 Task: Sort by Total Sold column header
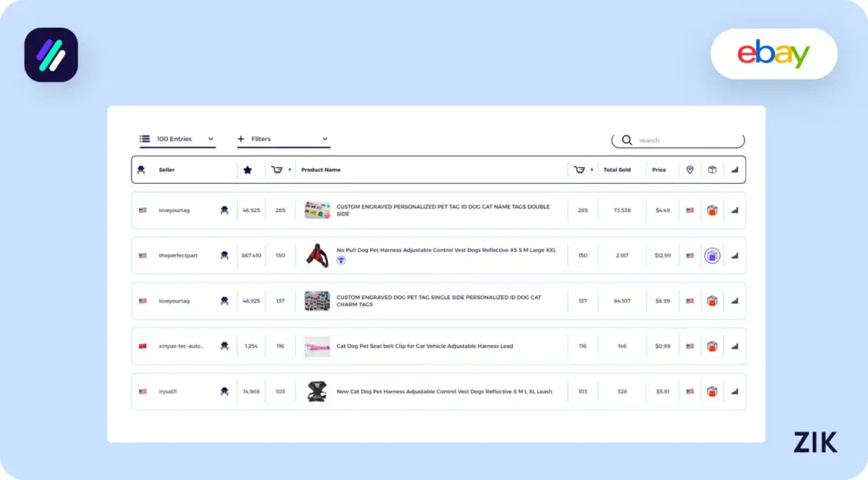617,170
